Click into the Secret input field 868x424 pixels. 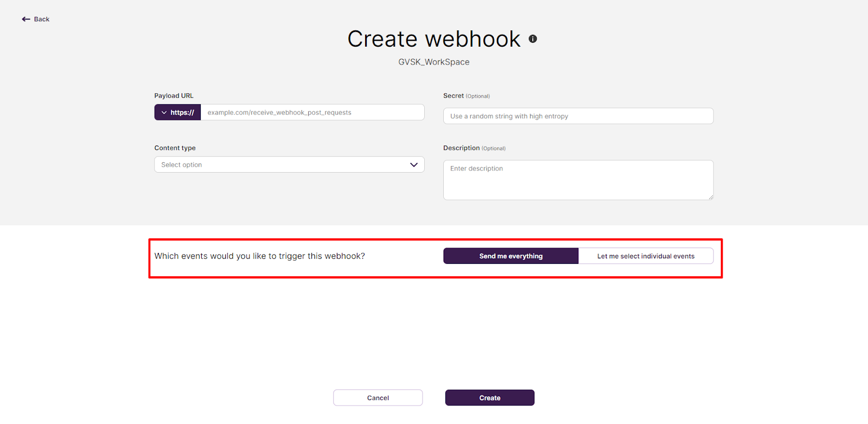pyautogui.click(x=578, y=116)
